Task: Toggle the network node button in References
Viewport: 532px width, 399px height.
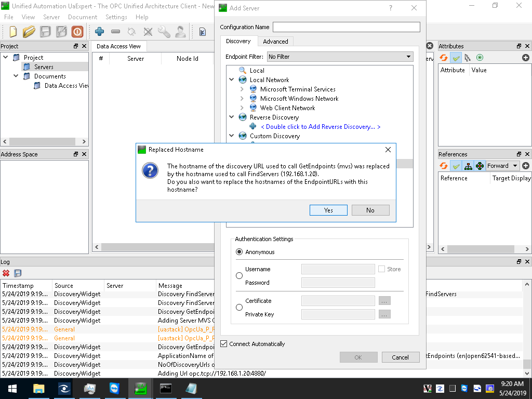Action: click(480, 166)
